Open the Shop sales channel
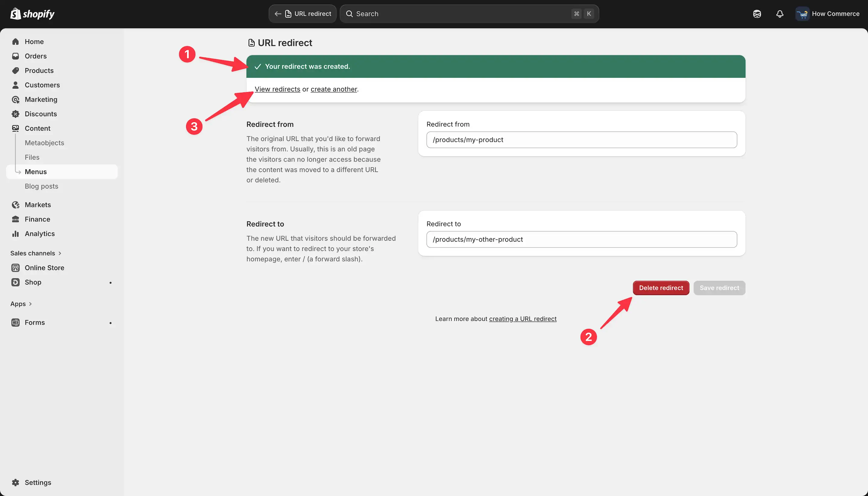The height and width of the screenshot is (496, 868). click(62, 282)
